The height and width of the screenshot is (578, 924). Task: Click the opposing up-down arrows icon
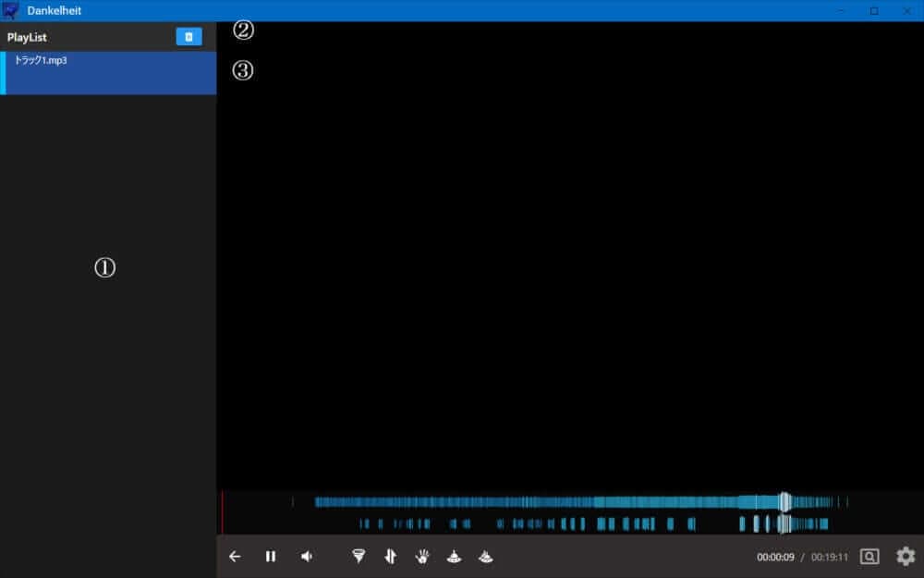click(390, 557)
